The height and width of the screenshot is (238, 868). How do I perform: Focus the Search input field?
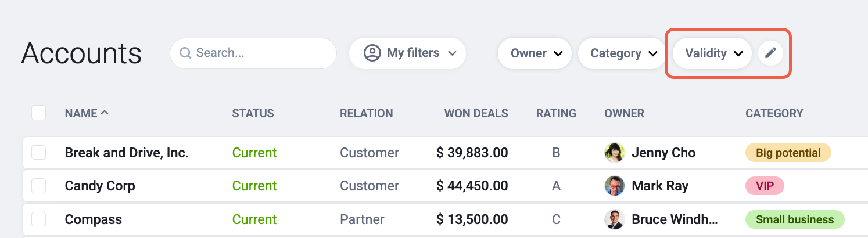253,53
